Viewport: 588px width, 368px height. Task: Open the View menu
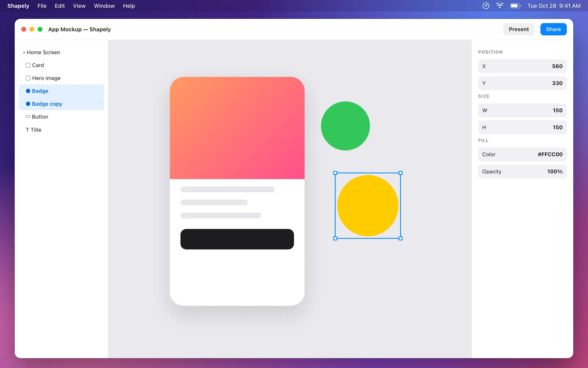pyautogui.click(x=79, y=6)
